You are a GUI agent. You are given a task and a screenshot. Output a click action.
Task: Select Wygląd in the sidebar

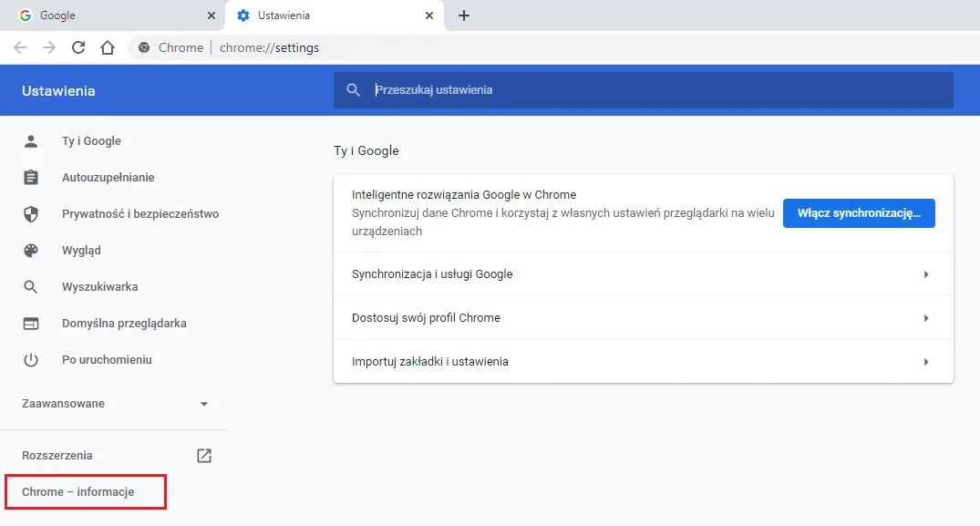coord(81,251)
